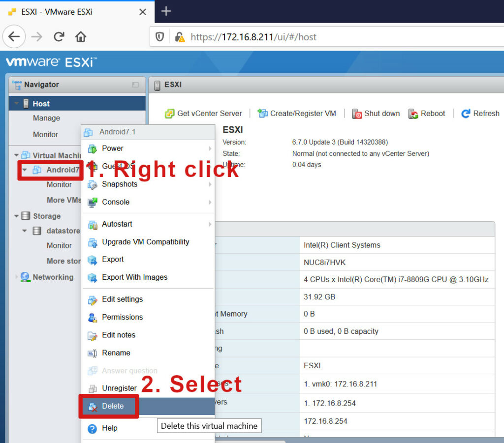Click Get vCenter Server button

point(203,114)
